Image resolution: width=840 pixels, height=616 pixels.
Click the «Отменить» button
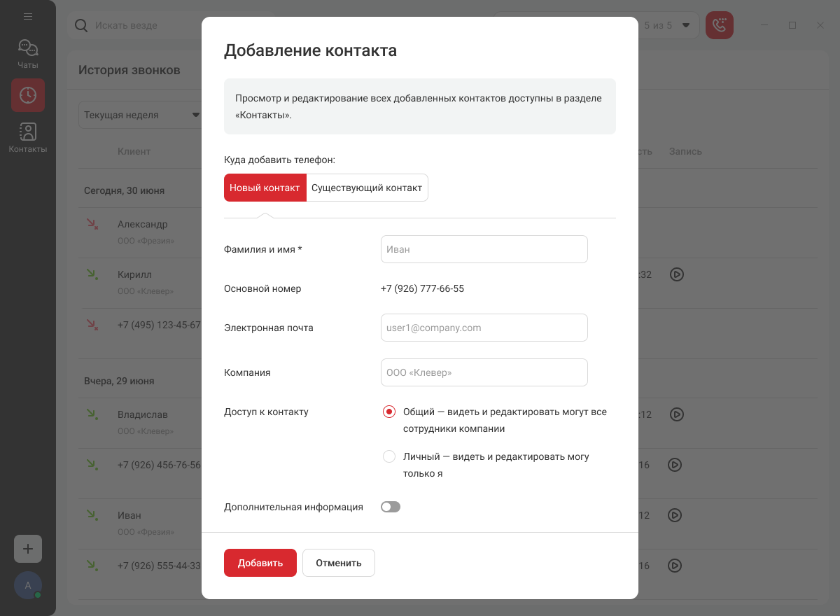[x=339, y=563]
